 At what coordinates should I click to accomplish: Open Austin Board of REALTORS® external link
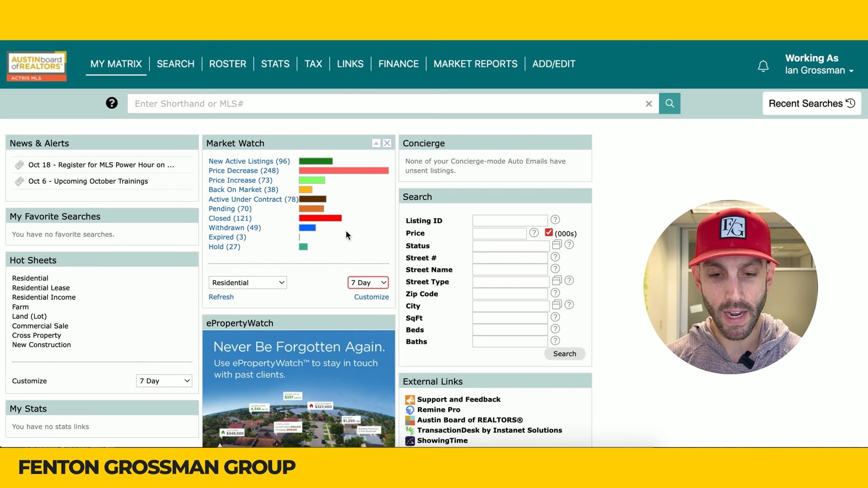pos(470,420)
